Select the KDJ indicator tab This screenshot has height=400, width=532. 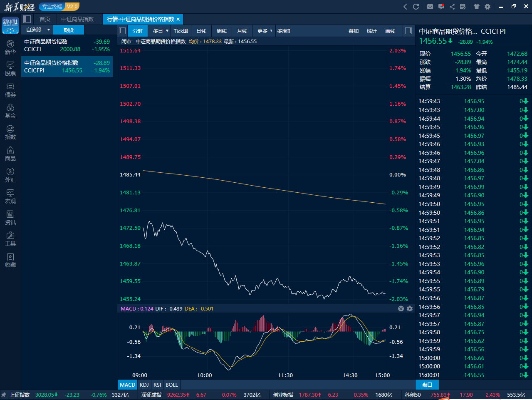click(144, 385)
